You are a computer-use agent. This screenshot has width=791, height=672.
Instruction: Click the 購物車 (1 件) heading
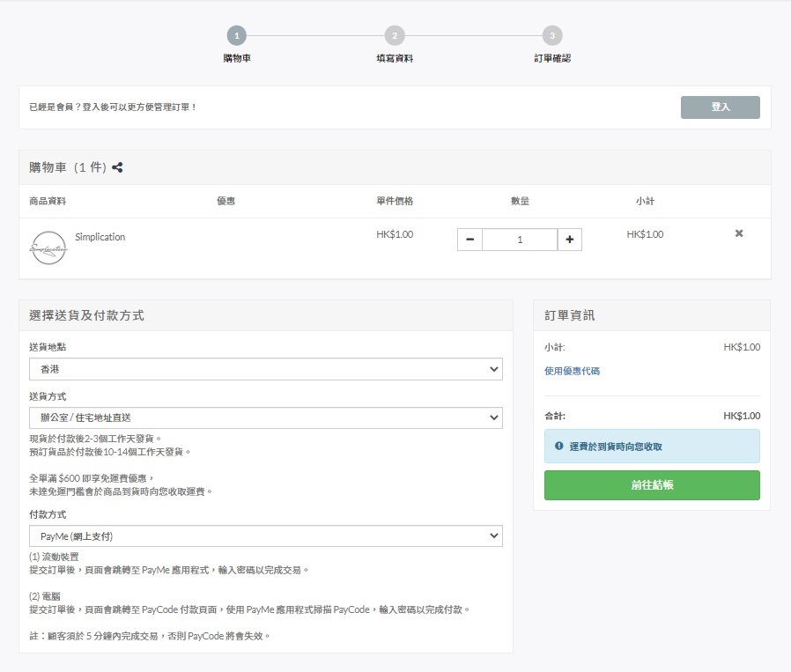pos(68,167)
